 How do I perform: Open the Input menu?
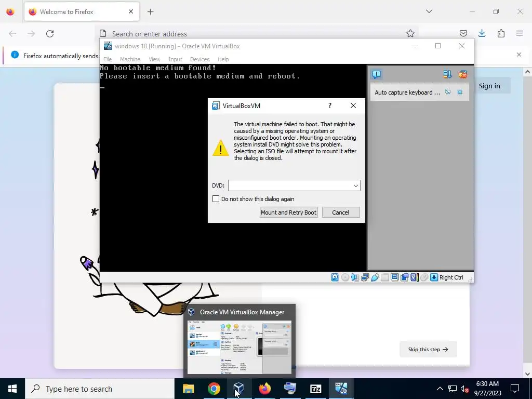point(176,59)
